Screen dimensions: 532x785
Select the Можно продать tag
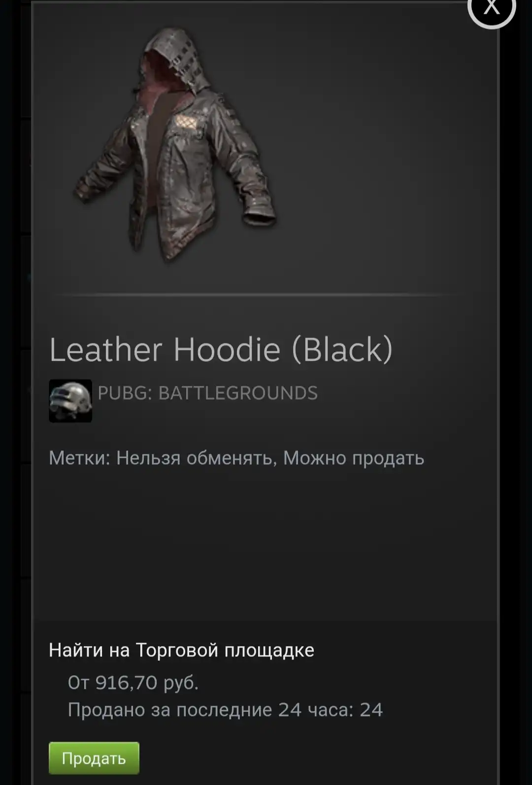[x=353, y=458]
